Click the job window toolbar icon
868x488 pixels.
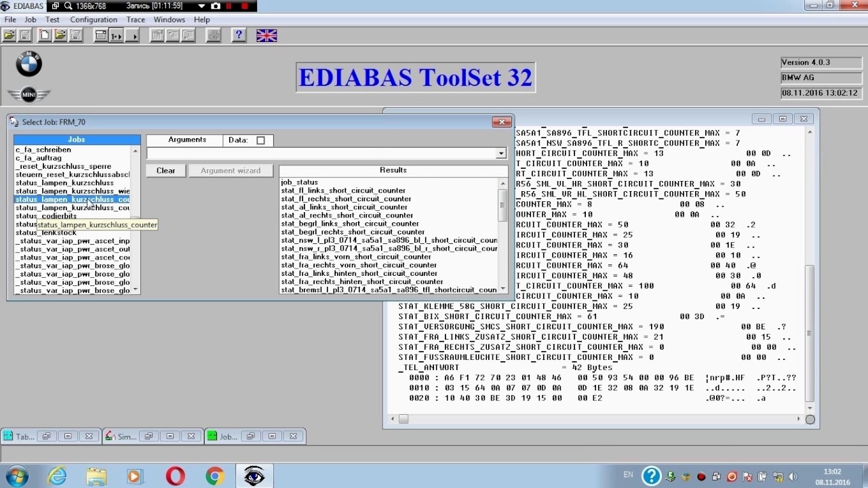click(101, 35)
